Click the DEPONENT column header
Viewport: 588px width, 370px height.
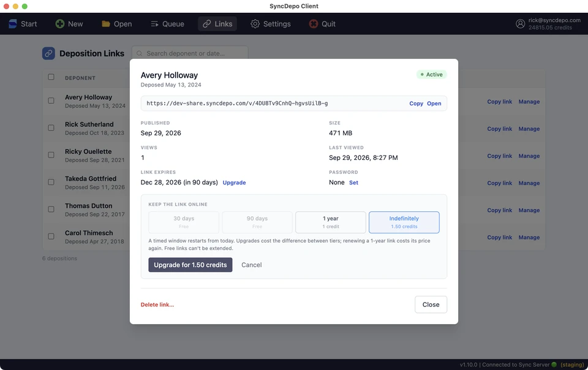(80, 78)
